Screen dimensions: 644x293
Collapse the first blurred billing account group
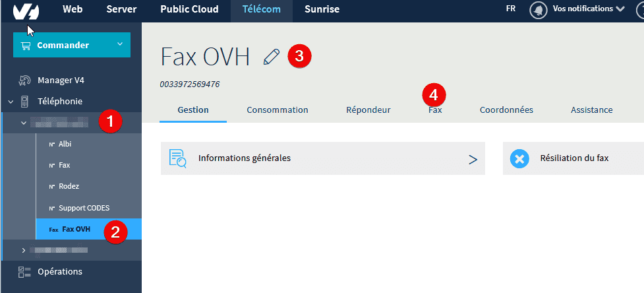[x=24, y=123]
